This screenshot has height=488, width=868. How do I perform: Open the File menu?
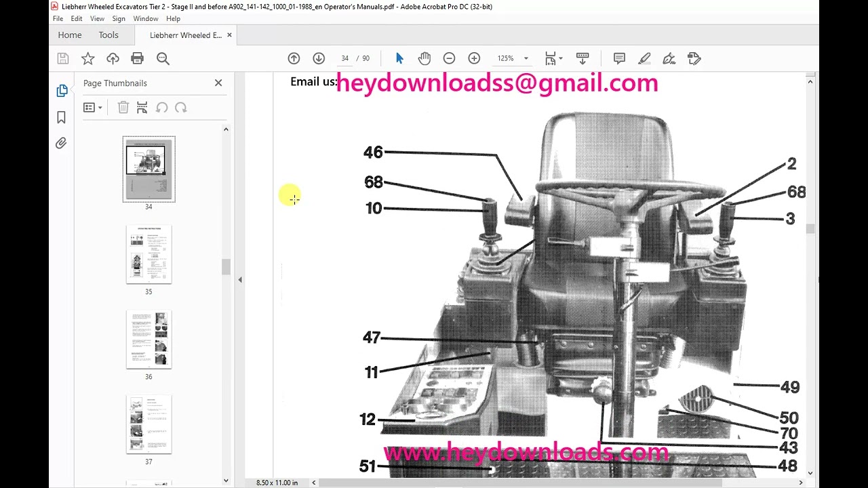(58, 19)
